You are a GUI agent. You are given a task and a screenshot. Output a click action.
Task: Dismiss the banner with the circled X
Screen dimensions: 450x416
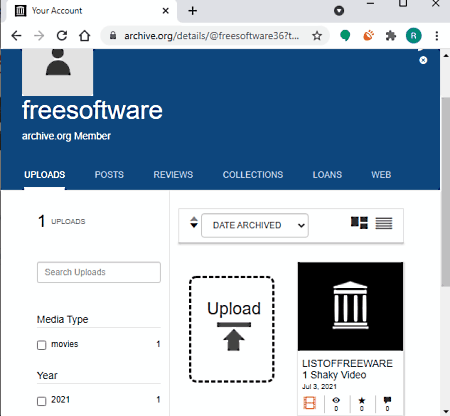click(x=423, y=60)
